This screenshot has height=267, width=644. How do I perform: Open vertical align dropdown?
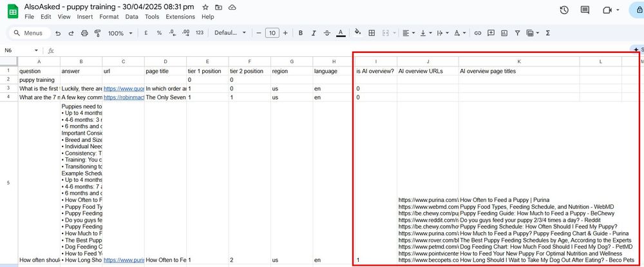(x=426, y=33)
